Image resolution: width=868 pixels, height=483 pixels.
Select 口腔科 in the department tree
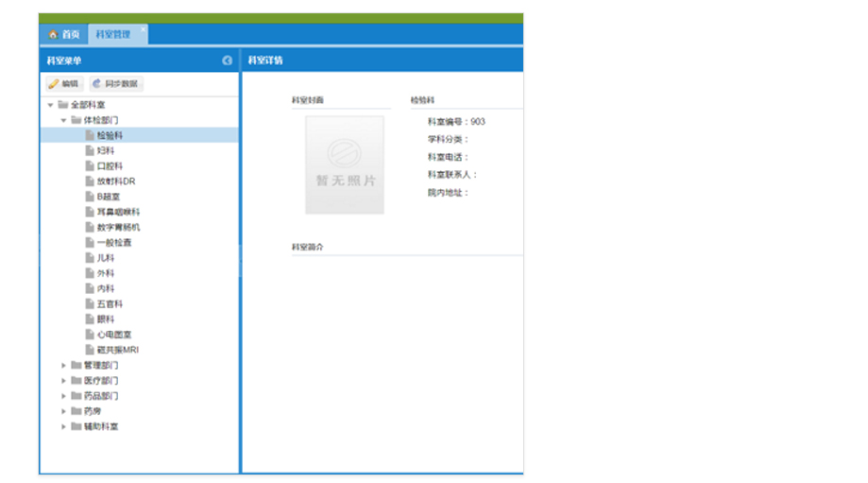[110, 166]
